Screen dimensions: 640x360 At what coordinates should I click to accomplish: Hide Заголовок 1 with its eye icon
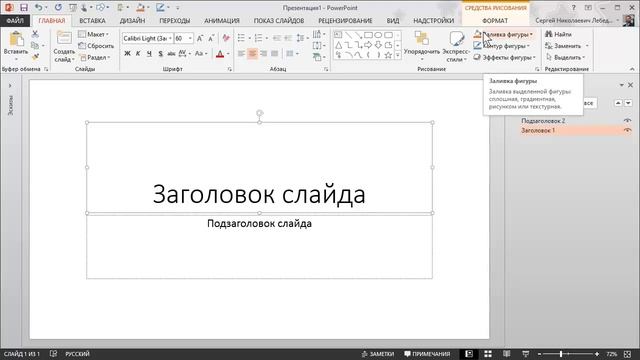pyautogui.click(x=627, y=130)
